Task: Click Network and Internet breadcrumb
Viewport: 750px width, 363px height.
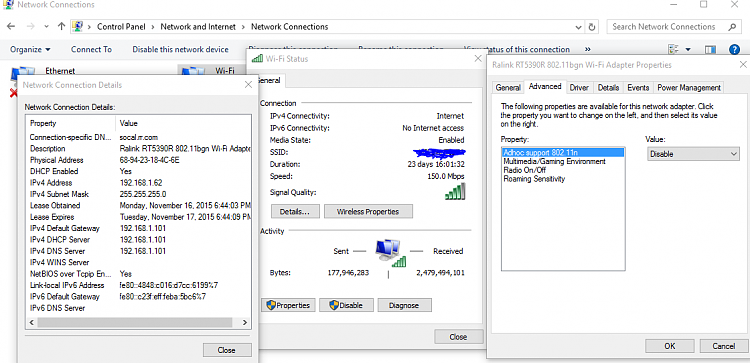Action: coord(198,27)
